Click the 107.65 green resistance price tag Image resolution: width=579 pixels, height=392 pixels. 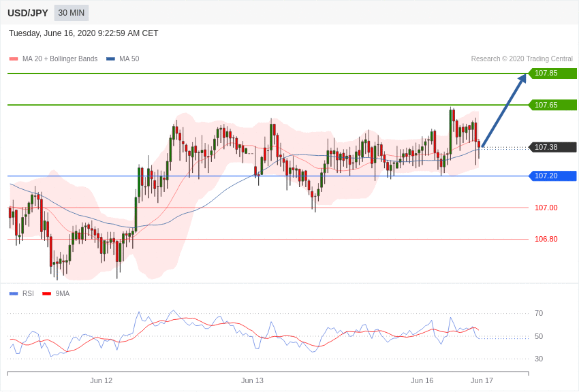point(552,105)
